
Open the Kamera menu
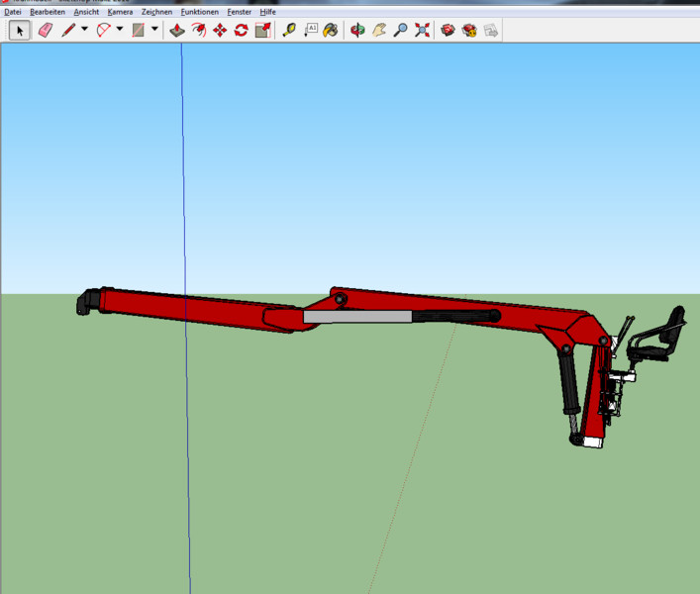click(x=120, y=12)
